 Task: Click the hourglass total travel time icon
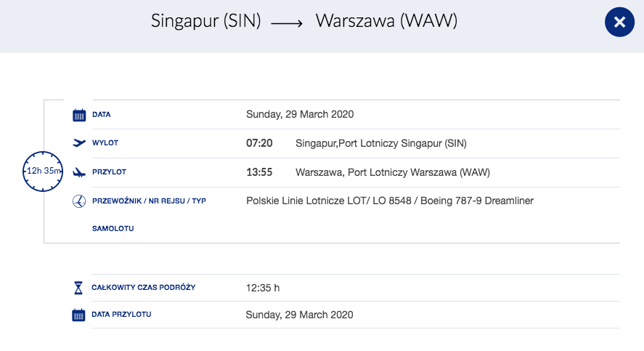click(78, 288)
